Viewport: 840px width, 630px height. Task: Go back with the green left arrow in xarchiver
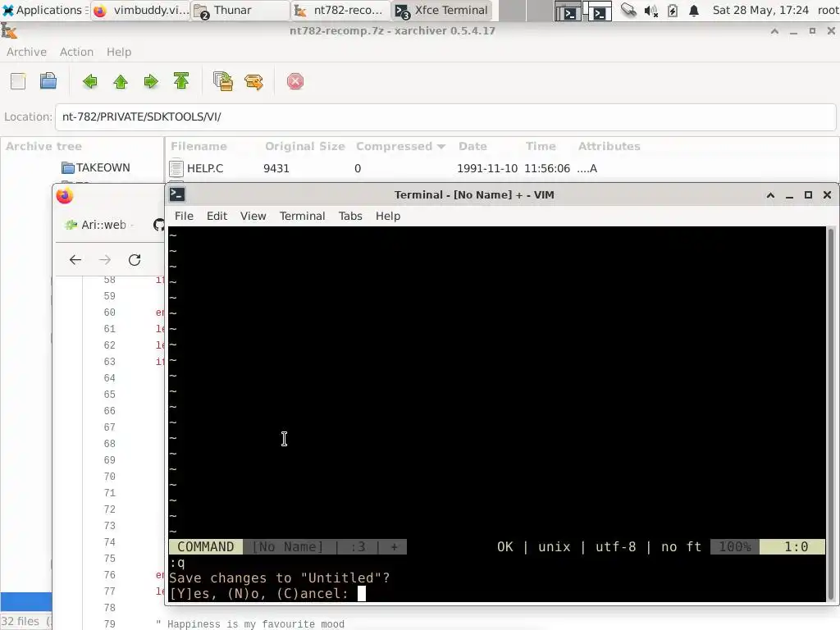[x=90, y=81]
